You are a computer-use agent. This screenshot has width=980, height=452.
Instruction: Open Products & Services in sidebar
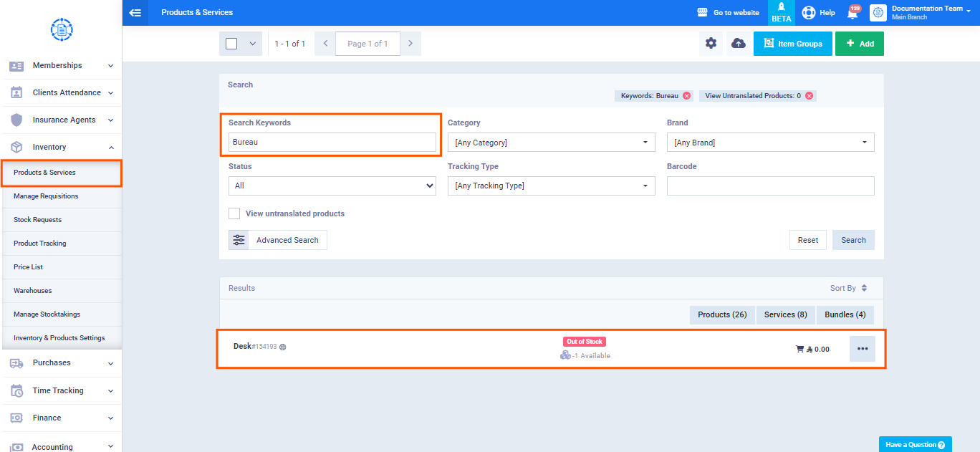tap(62, 173)
